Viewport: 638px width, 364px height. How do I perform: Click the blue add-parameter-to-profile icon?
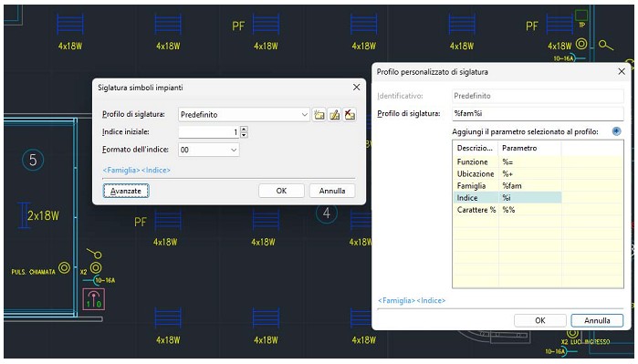[x=616, y=131]
